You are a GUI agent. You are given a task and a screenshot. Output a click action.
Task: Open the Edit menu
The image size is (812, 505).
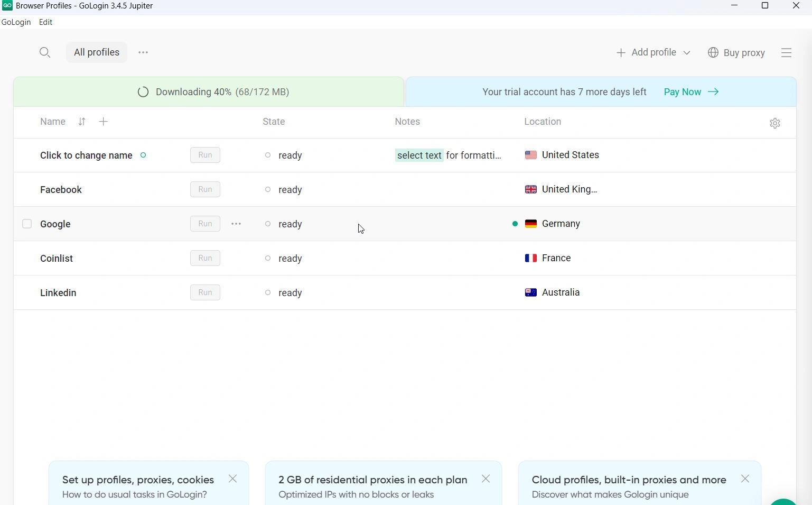tap(46, 22)
